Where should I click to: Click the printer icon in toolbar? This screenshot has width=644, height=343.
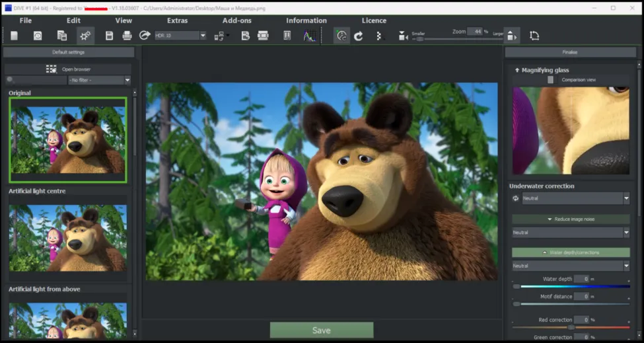127,36
